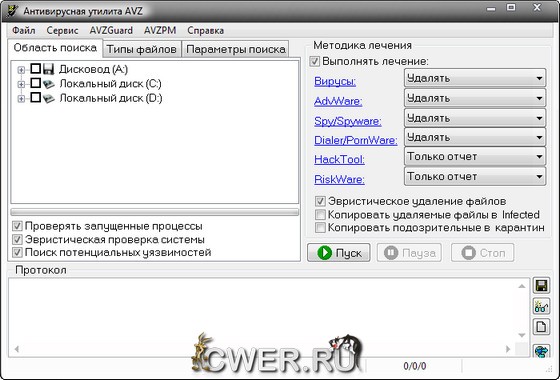
Task: Toggle the Выполнять лечение checkbox
Action: [x=315, y=61]
